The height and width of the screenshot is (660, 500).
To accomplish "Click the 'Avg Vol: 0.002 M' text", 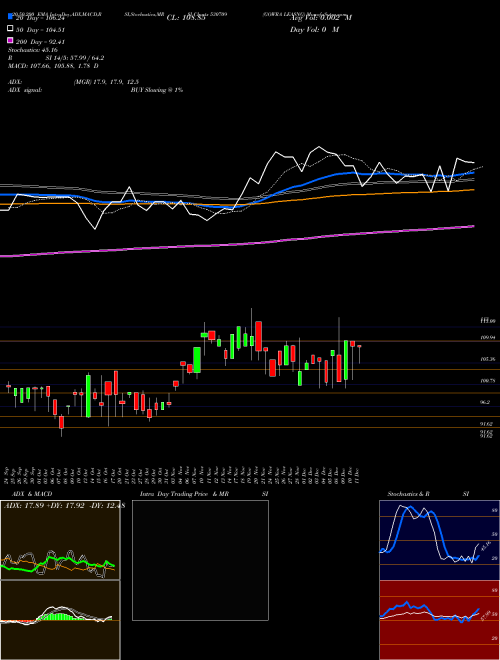I will pyautogui.click(x=321, y=18).
